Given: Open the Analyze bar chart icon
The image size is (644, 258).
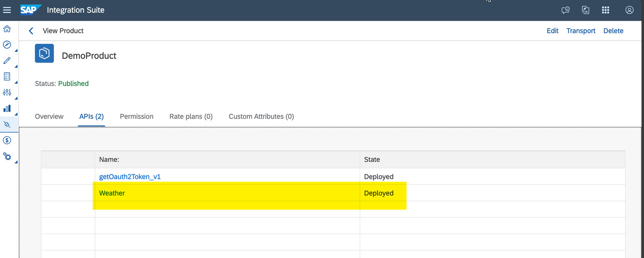Looking at the screenshot, I should coord(7,109).
